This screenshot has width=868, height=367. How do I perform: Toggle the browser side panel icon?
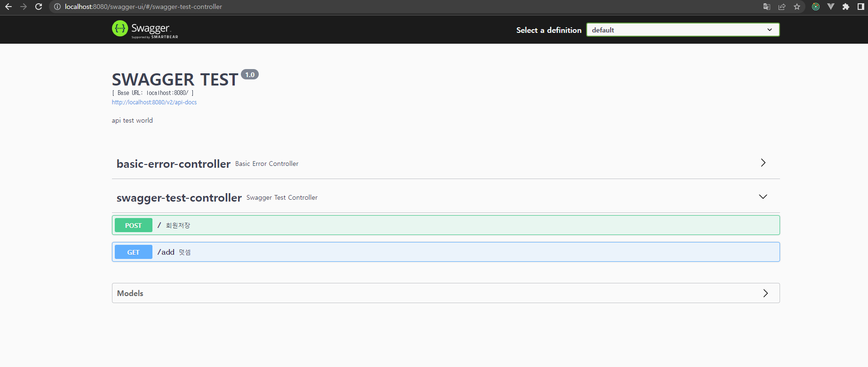[x=861, y=7]
